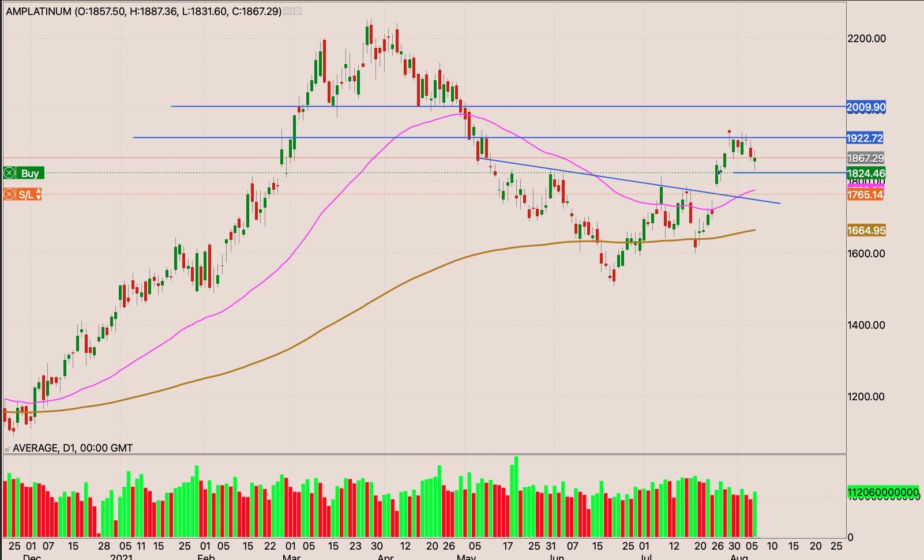This screenshot has width=924, height=560.
Task: Click the AVERAGE, D1, 00:00 GMT label
Action: tap(73, 448)
